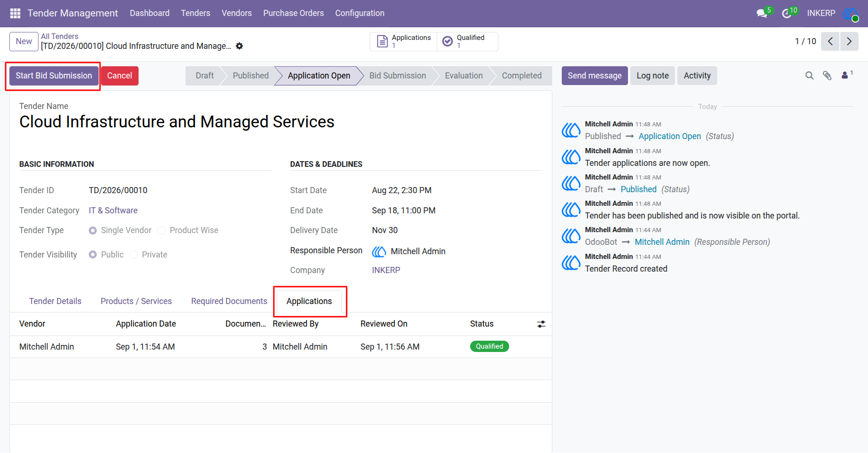This screenshot has width=868, height=453.
Task: Open the IT & Software category link
Action: click(113, 211)
